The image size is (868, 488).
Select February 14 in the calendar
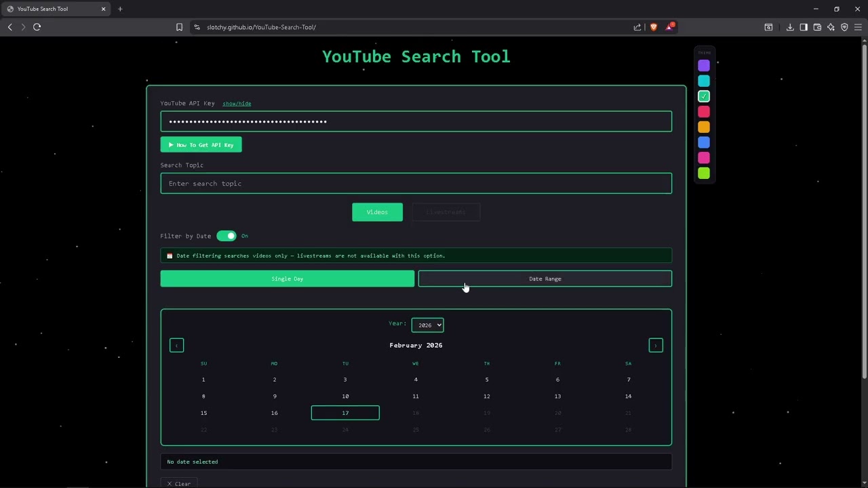(x=629, y=396)
